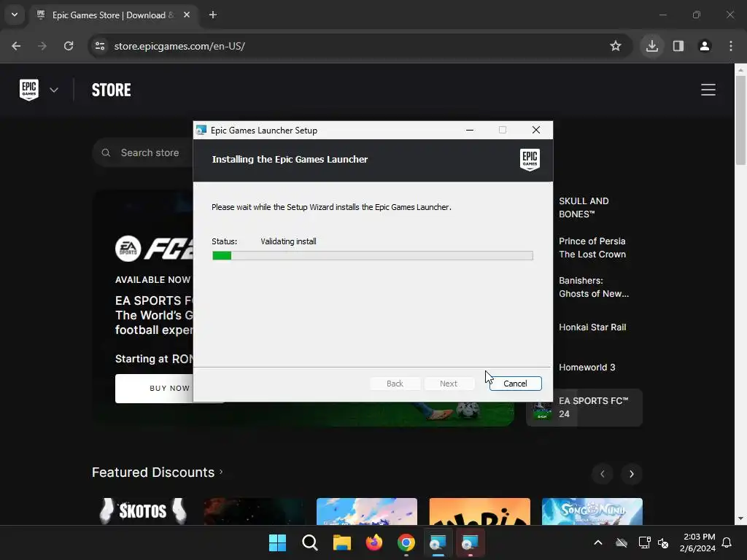The image size is (747, 560).
Task: Open File Explorer from taskbar
Action: [342, 542]
